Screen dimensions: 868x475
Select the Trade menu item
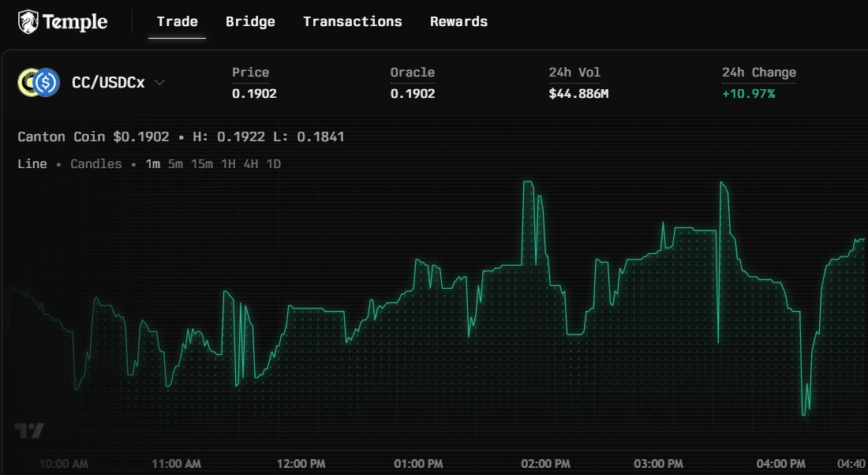(176, 21)
